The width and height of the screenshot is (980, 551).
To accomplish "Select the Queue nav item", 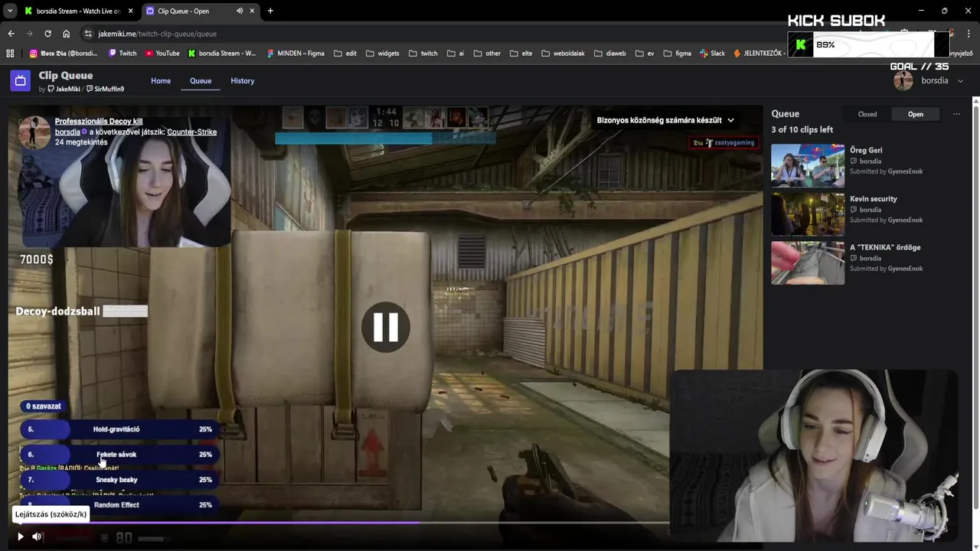I will coord(201,80).
